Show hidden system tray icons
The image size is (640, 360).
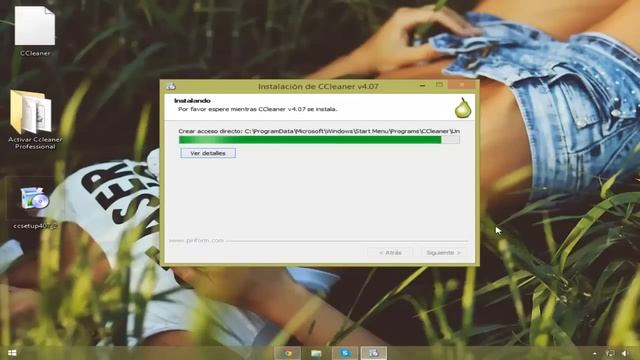594,353
